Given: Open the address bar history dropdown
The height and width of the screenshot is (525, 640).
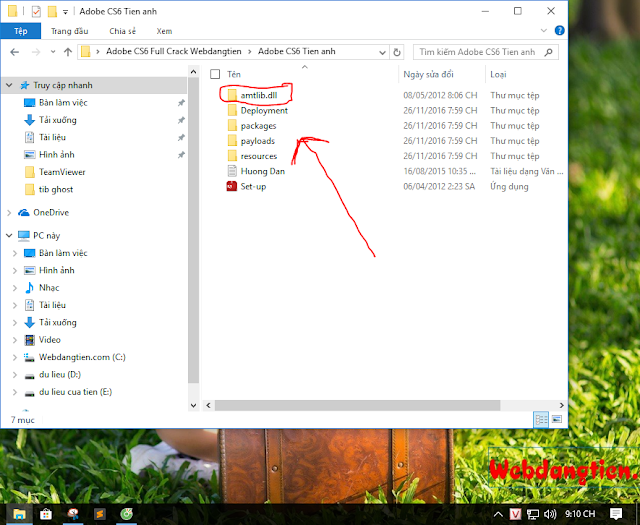Looking at the screenshot, I should 382,52.
